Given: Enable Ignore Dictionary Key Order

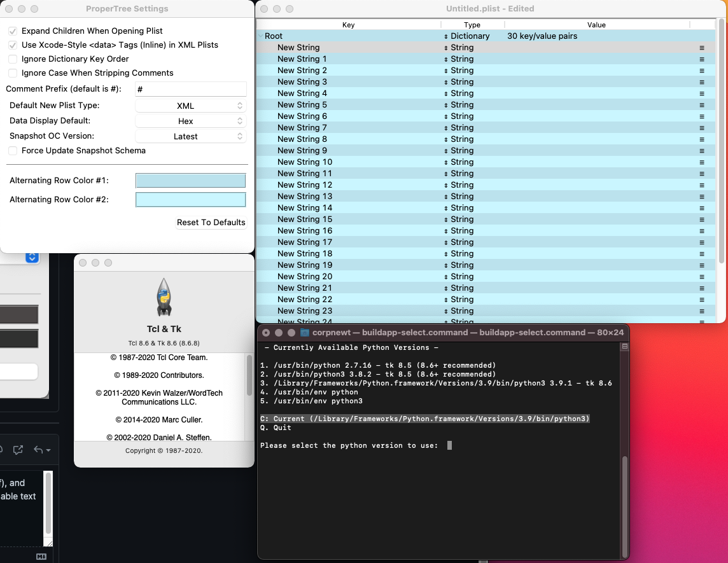Looking at the screenshot, I should (12, 59).
